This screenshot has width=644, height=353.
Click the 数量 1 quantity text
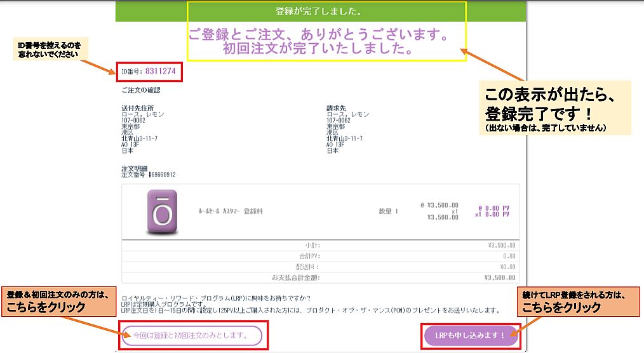pyautogui.click(x=388, y=211)
